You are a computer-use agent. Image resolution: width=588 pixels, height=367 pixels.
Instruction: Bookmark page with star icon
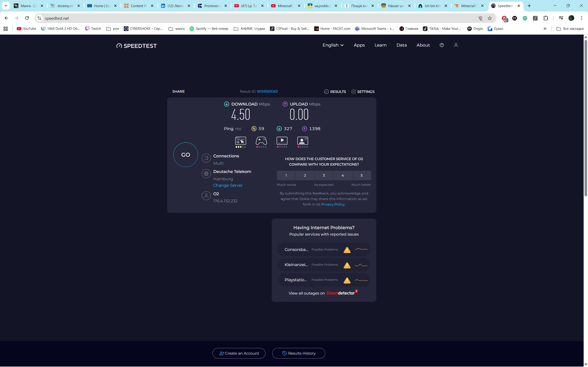click(490, 18)
